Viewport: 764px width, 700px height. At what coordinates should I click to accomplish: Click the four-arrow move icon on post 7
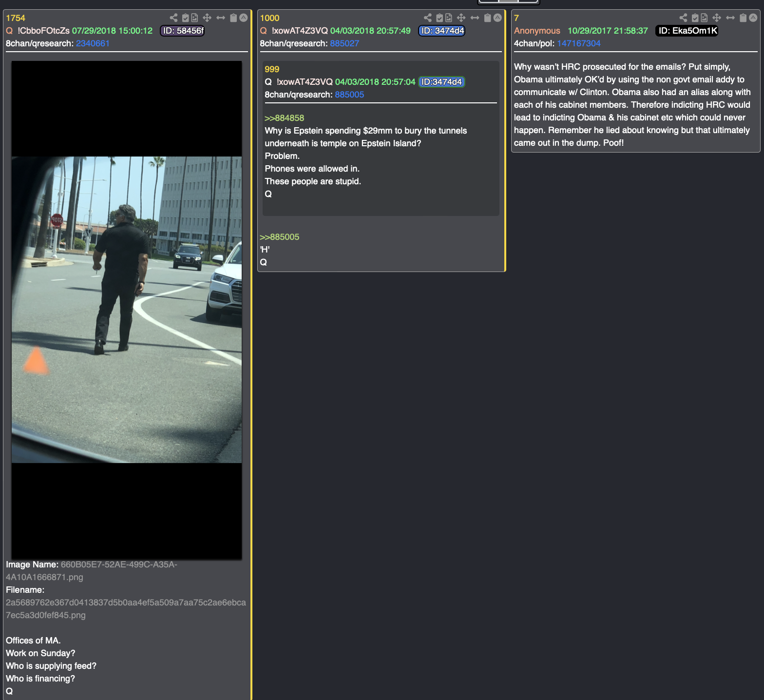[717, 18]
